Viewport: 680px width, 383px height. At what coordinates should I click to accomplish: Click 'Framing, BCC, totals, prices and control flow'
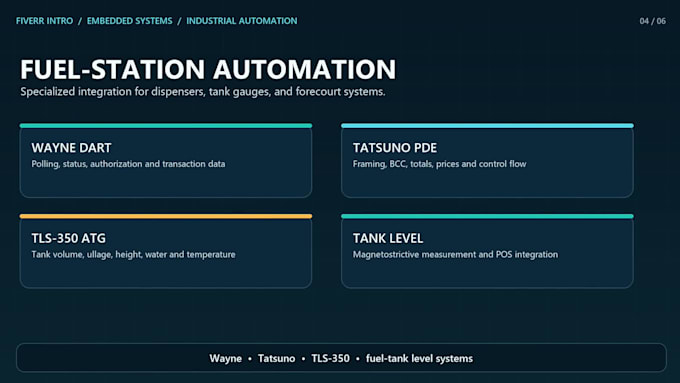[439, 164]
